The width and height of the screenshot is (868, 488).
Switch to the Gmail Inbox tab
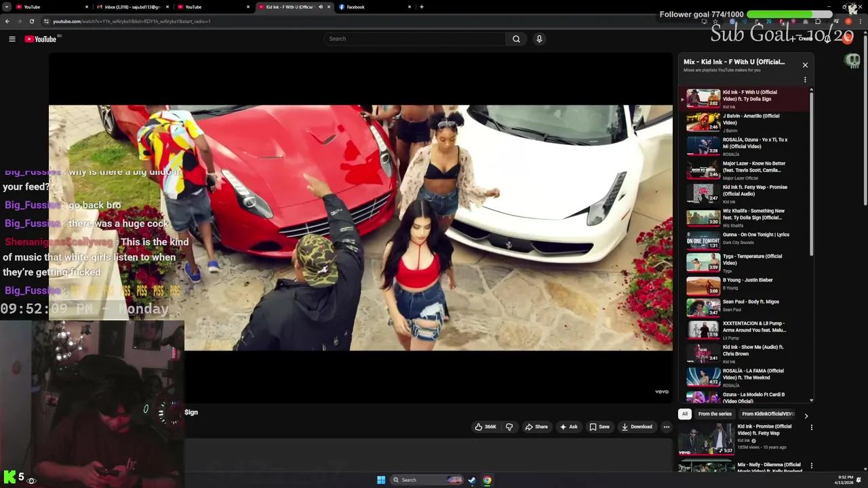132,7
